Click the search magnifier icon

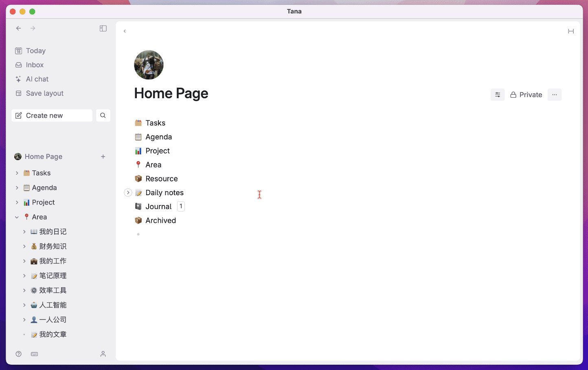tap(103, 115)
